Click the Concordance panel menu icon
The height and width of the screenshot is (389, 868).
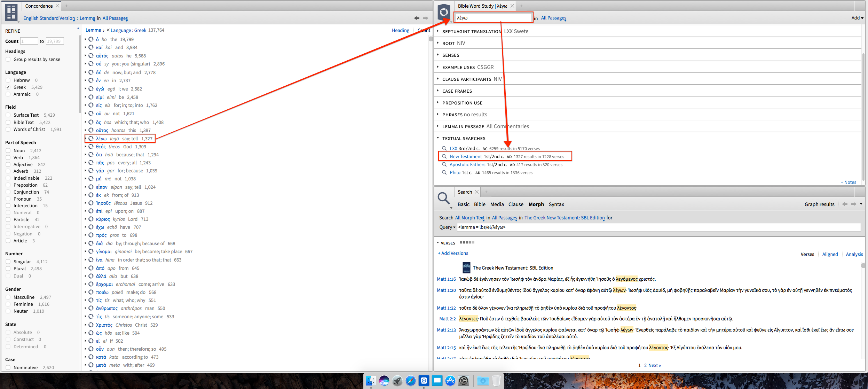point(11,12)
